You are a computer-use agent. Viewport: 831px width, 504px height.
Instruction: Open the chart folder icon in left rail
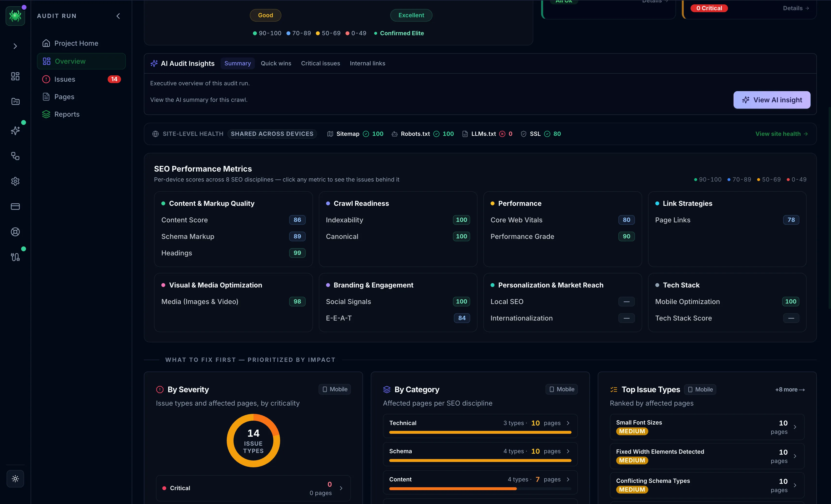pos(15,101)
